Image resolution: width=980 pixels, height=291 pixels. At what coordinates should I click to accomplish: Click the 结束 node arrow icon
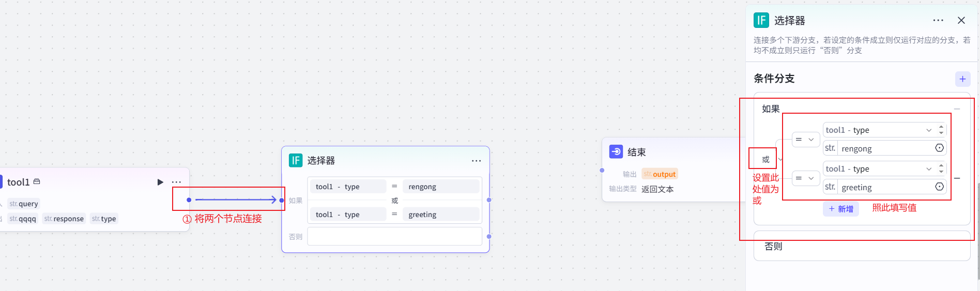(616, 151)
